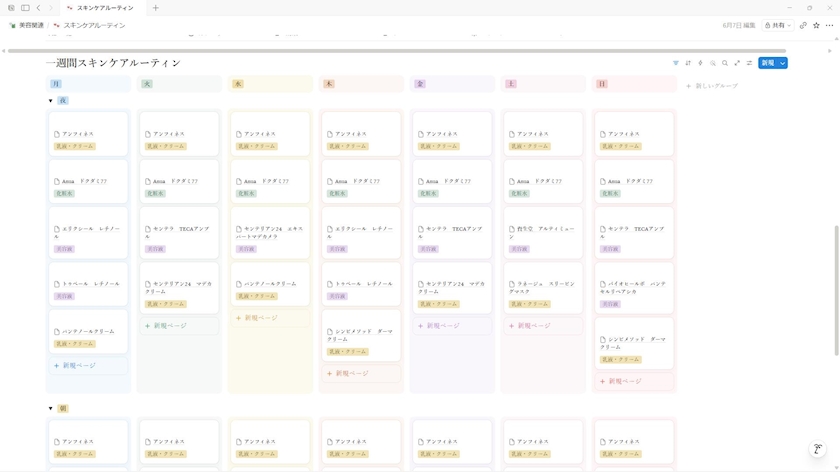Viewport: 840px width, 472px height.
Task: Click the 月 column header tag
Action: 56,84
